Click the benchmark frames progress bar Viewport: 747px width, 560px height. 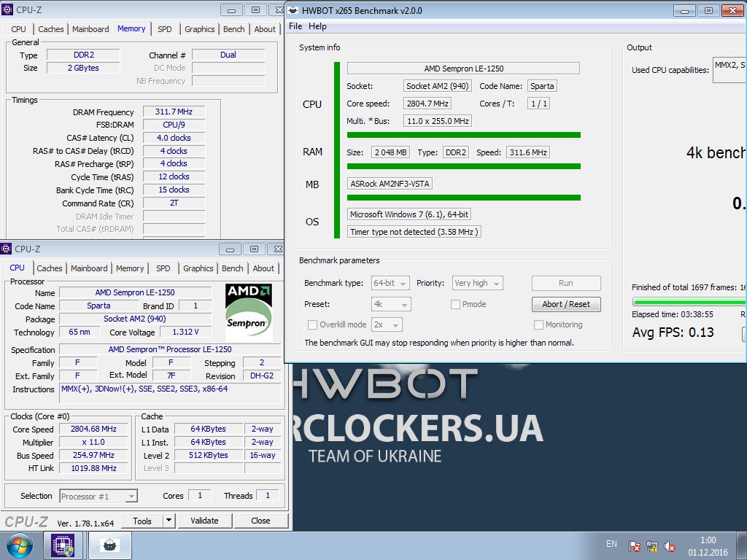pyautogui.click(x=689, y=302)
